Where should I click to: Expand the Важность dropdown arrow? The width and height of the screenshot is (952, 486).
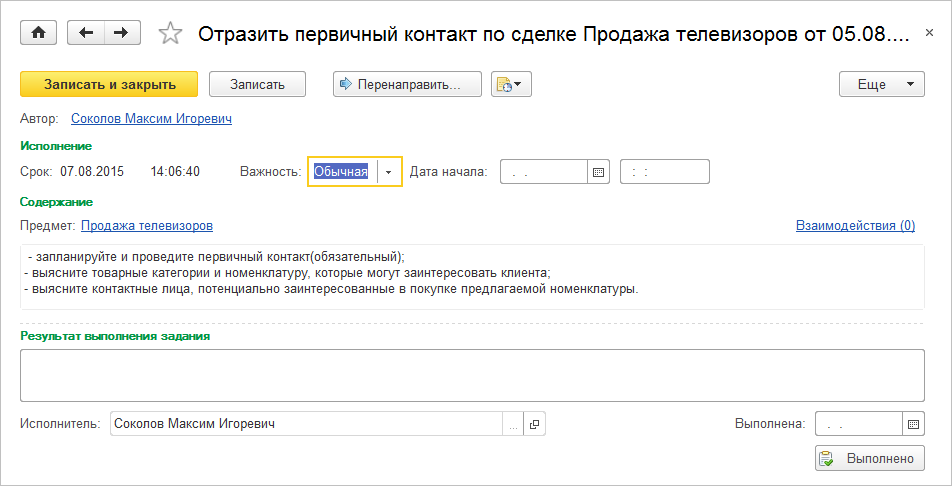(389, 172)
